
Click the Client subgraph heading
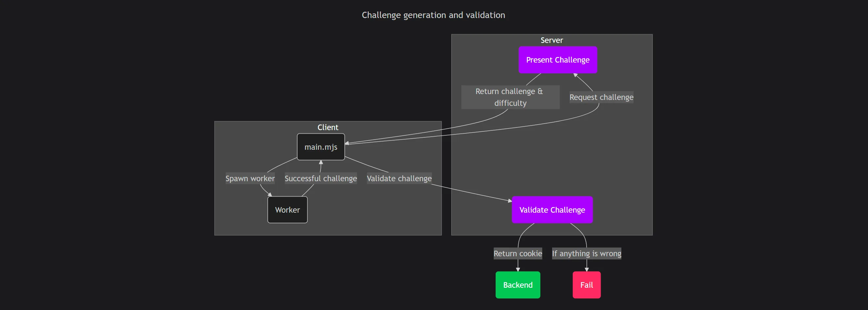point(327,127)
